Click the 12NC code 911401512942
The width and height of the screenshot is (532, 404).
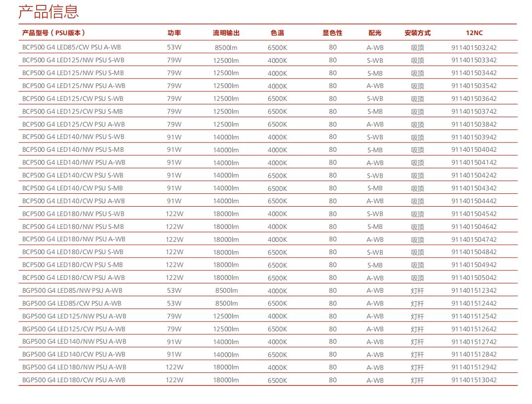pos(474,367)
